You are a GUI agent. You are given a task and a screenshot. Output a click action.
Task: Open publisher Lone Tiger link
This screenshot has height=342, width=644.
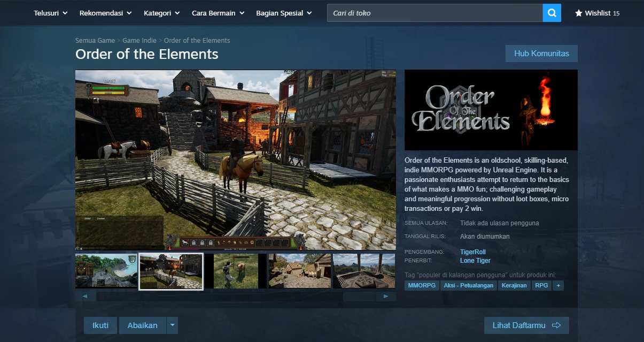(x=475, y=261)
